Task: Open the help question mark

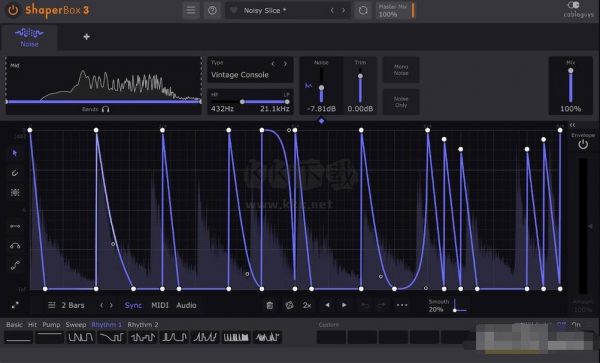Action: [x=212, y=10]
